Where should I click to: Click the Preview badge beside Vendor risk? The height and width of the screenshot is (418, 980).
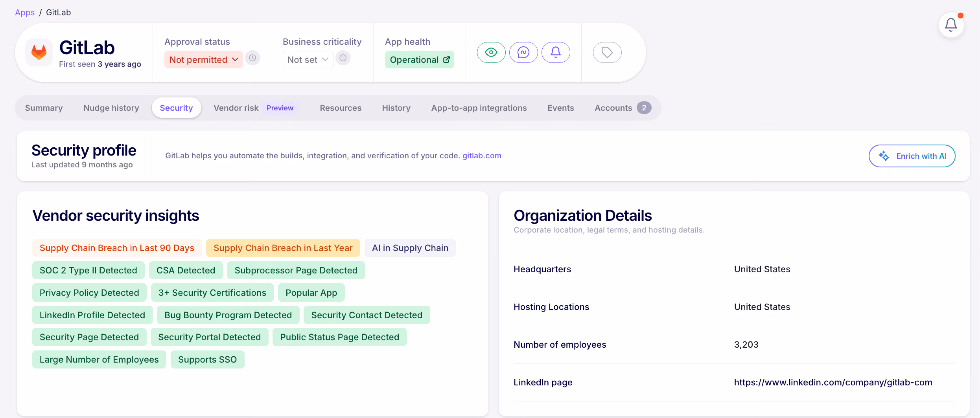click(x=280, y=108)
